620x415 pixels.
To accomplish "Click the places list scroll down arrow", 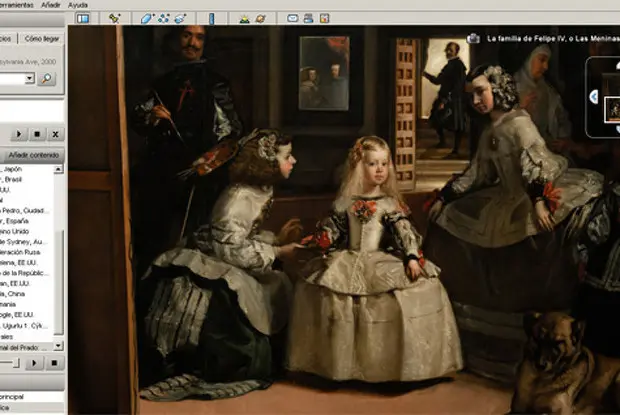I will coord(59,346).
